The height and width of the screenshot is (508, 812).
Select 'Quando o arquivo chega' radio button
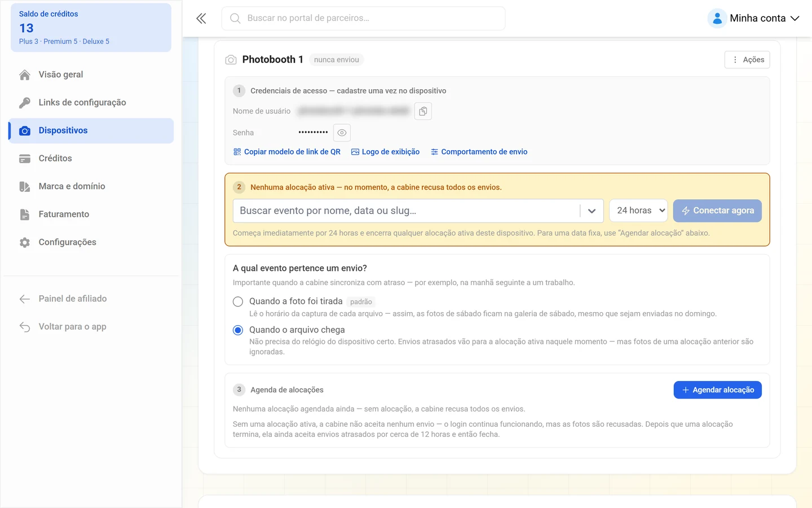click(238, 330)
